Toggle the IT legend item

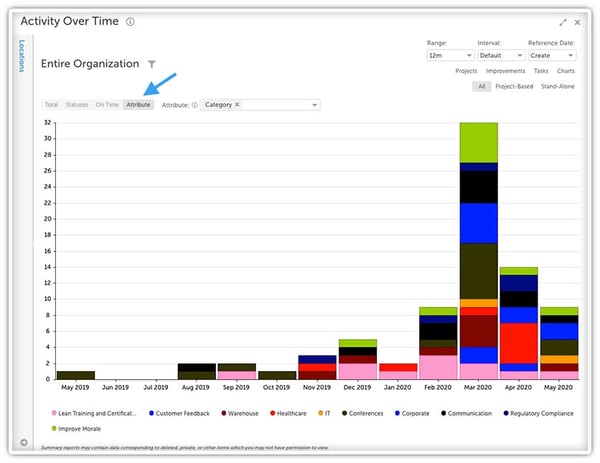pyautogui.click(x=324, y=413)
